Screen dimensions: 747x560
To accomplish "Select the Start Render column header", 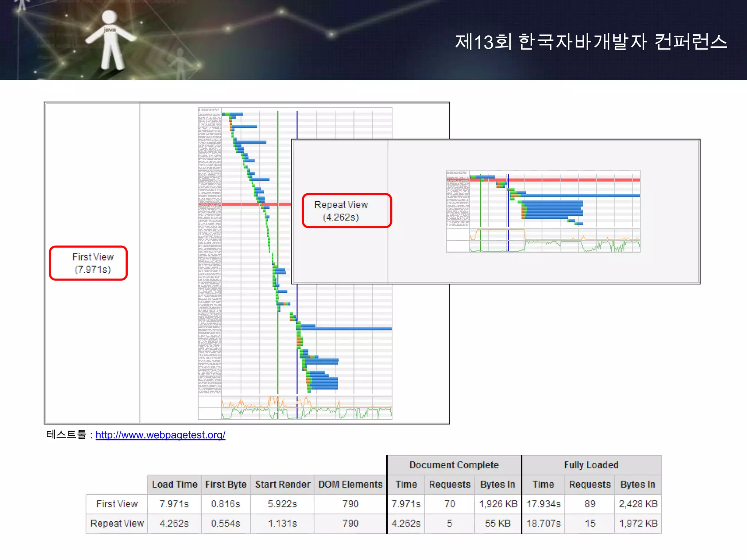I will pyautogui.click(x=282, y=485).
